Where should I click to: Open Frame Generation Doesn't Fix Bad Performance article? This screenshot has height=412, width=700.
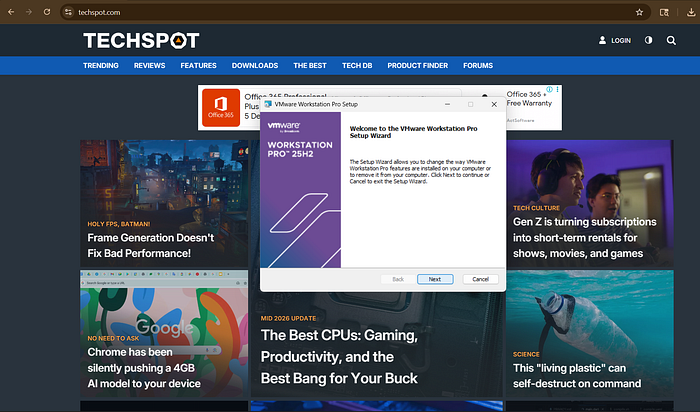pyautogui.click(x=151, y=246)
